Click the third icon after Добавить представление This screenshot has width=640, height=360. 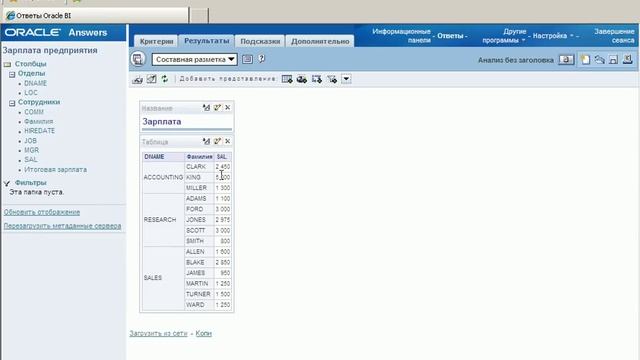coord(317,79)
